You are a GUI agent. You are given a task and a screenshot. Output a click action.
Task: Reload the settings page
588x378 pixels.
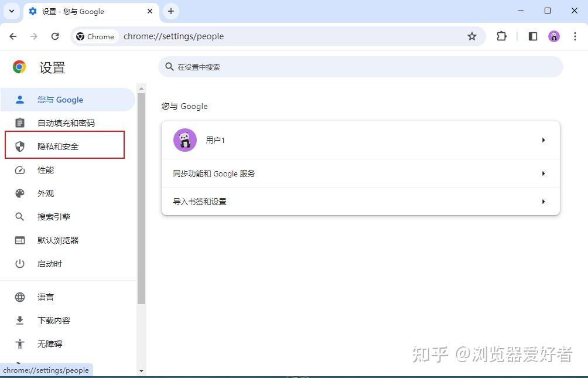(55, 36)
